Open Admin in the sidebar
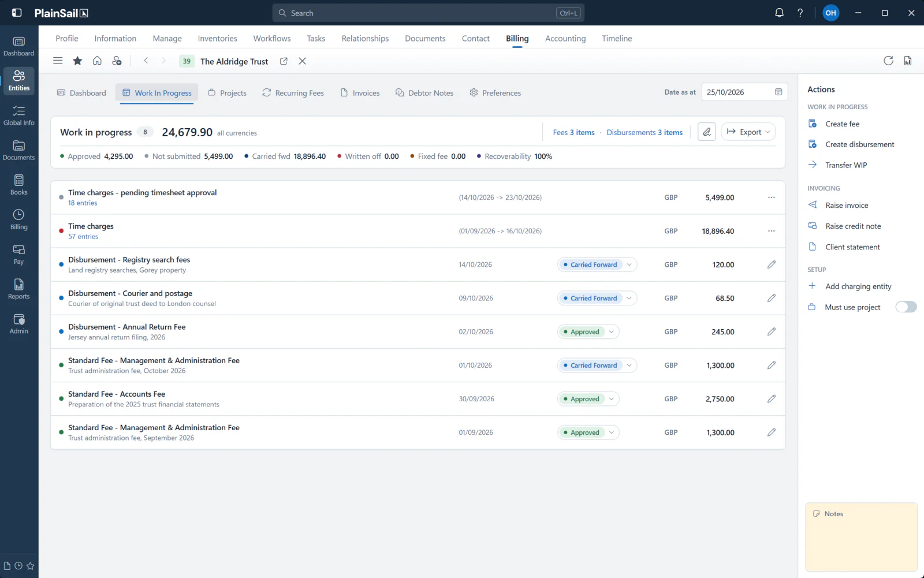The width and height of the screenshot is (924, 578). [19, 324]
